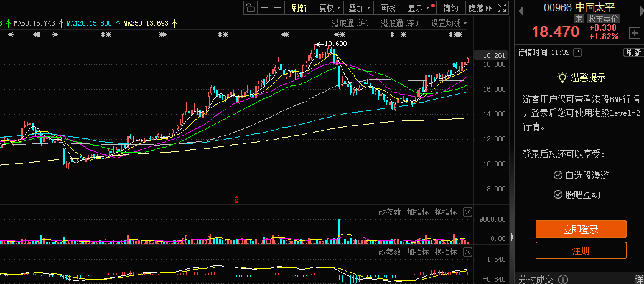Close the volume indicator panel
This screenshot has width=644, height=284.
[467, 212]
